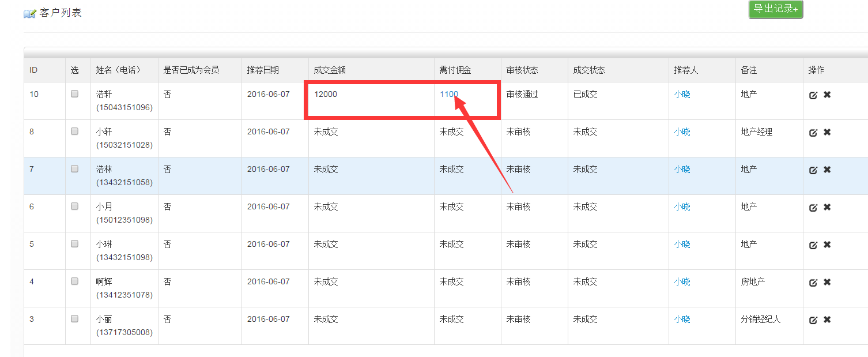This screenshot has height=357, width=868.
Task: Click the 12000 amount cell
Action: [x=326, y=94]
